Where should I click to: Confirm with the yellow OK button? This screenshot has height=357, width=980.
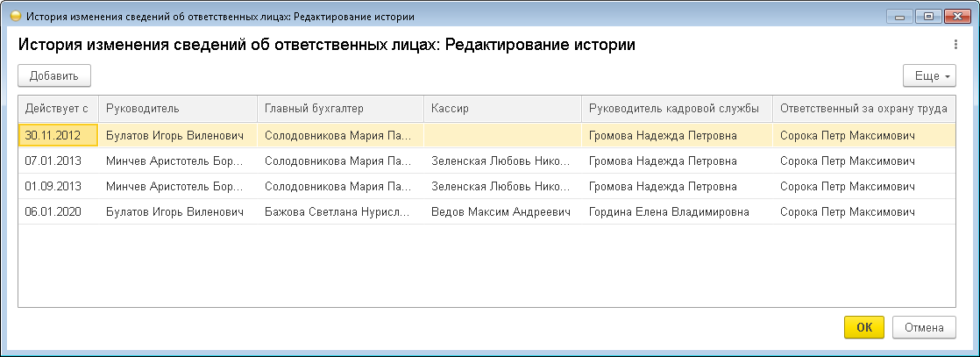point(864,327)
